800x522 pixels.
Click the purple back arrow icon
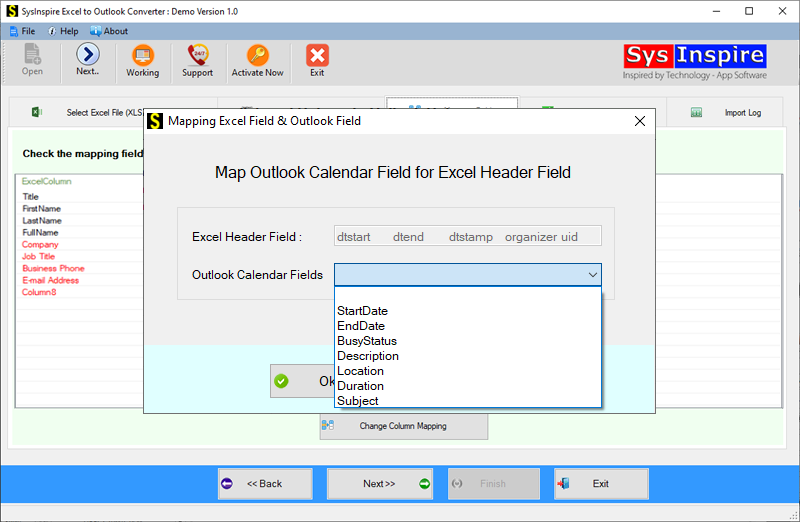click(227, 483)
